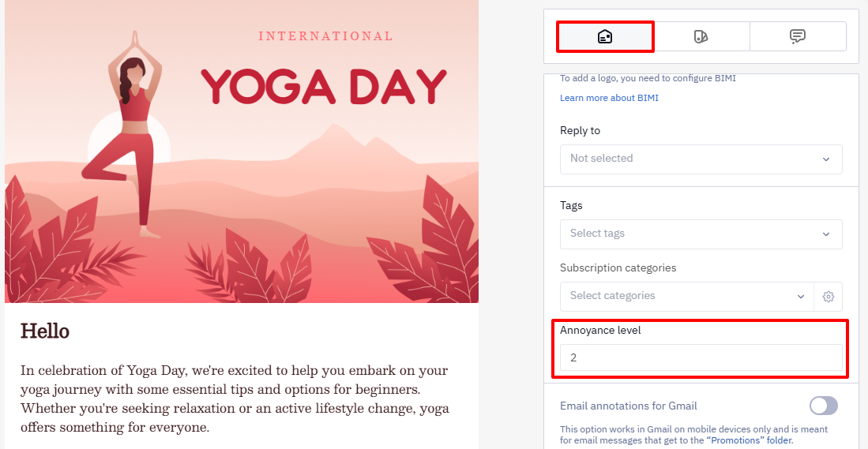868x449 pixels.
Task: Open the Select tags dropdown
Action: [x=701, y=234]
